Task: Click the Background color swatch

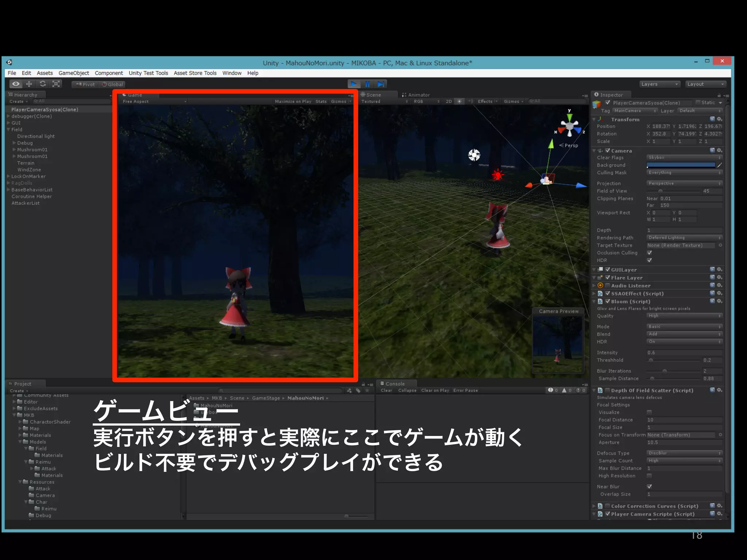Action: click(x=681, y=165)
